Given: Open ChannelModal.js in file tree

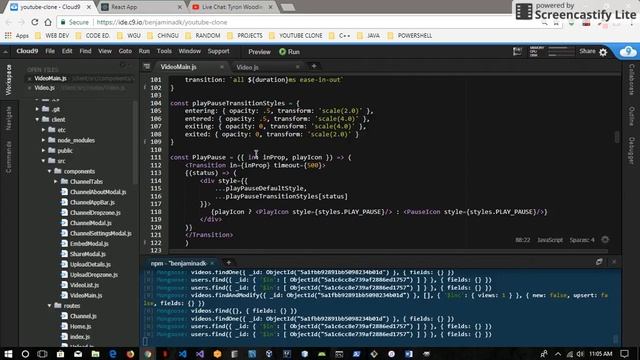Looking at the screenshot, I should coord(91,223).
